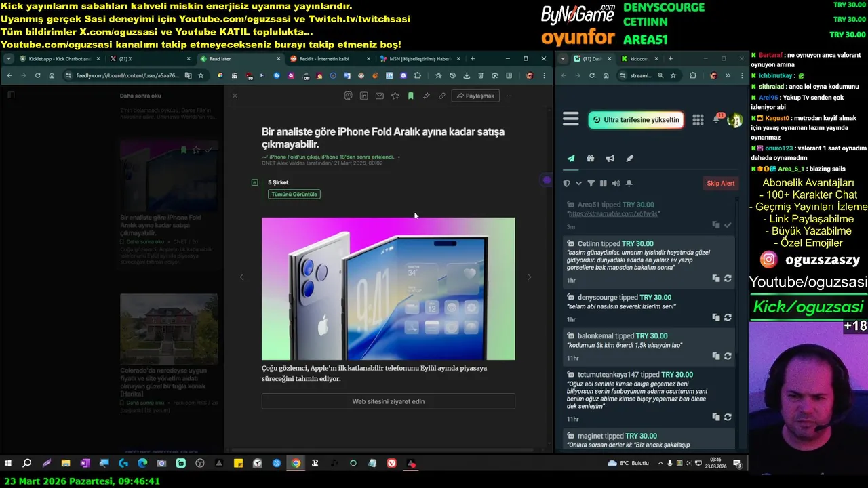This screenshot has width=868, height=488.
Task: Reload the Feedly page
Action: click(37, 75)
